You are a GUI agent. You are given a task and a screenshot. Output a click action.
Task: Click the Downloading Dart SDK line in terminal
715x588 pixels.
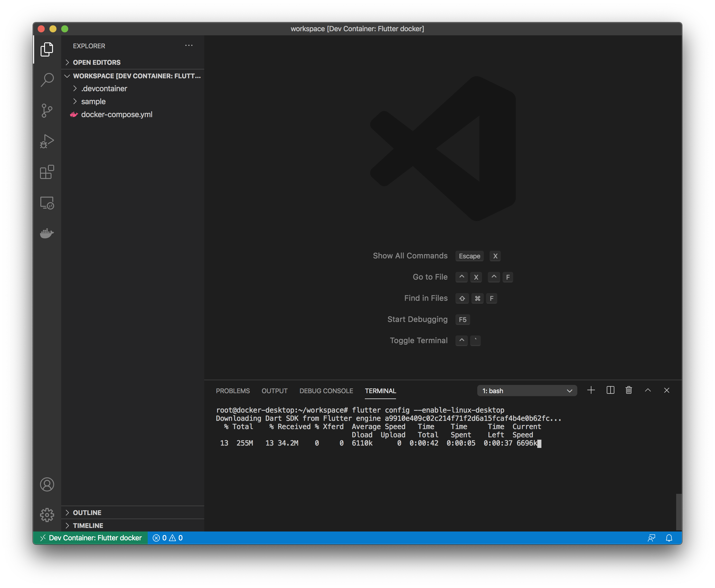(x=388, y=418)
